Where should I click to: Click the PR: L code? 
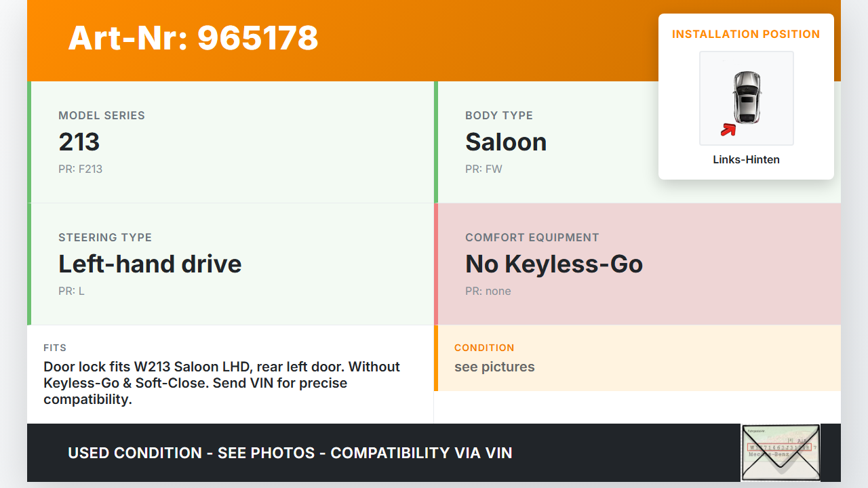(71, 291)
